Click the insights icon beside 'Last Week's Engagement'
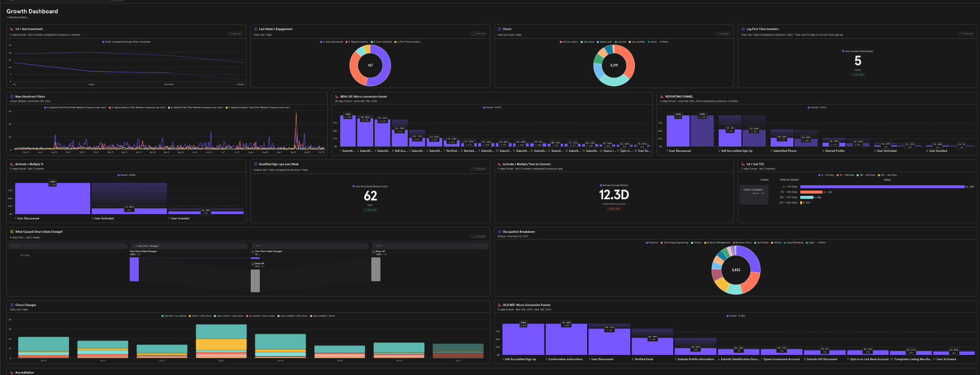The width and height of the screenshot is (980, 375). pos(256,29)
